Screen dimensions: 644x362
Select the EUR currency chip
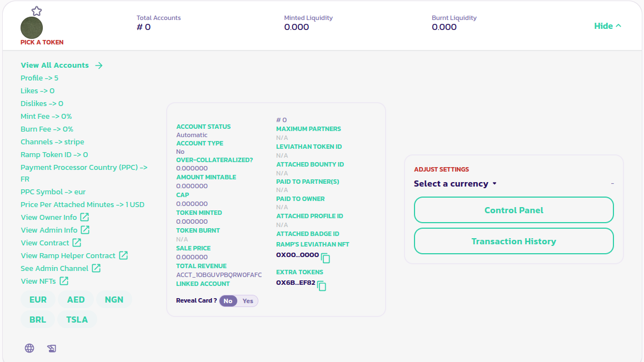[38, 300]
